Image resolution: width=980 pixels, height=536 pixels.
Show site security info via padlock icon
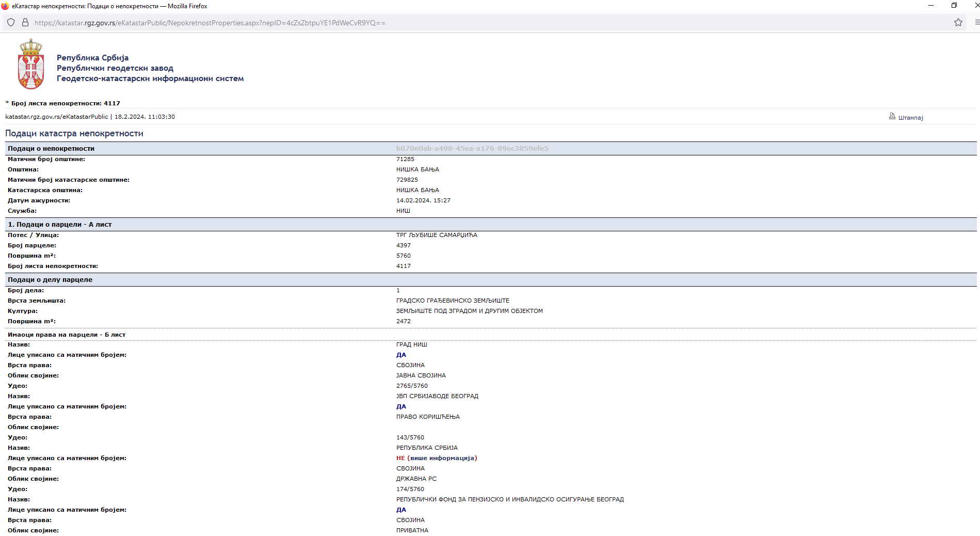25,23
